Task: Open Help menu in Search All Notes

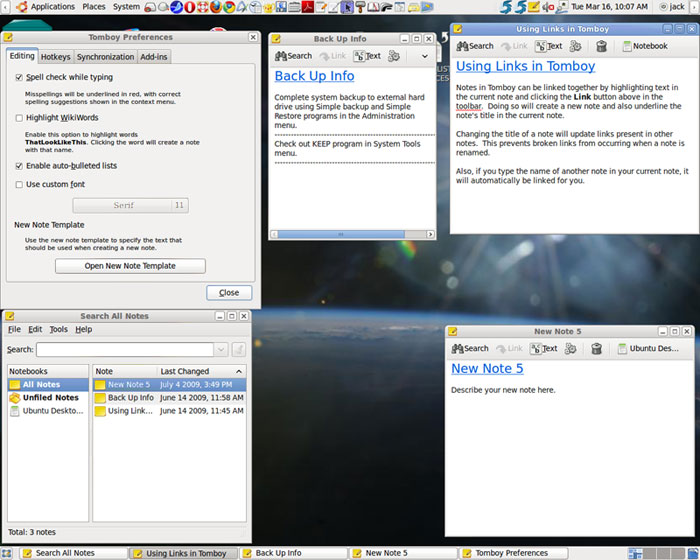Action: coord(83,330)
